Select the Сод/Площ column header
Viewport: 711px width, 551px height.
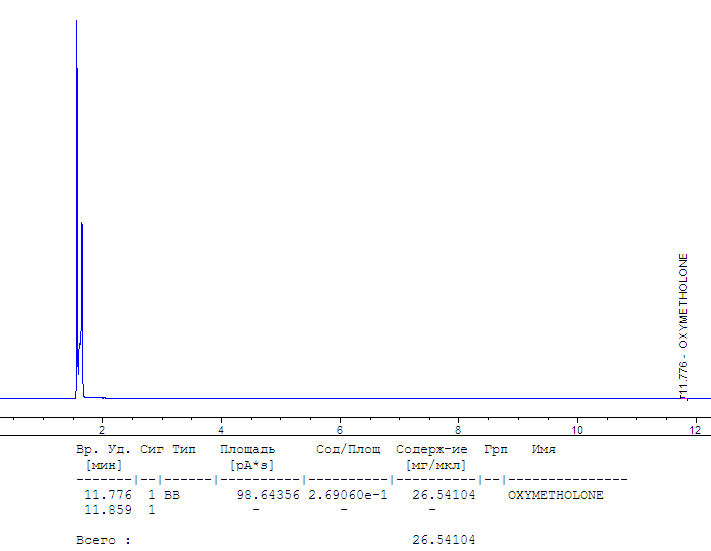348,450
